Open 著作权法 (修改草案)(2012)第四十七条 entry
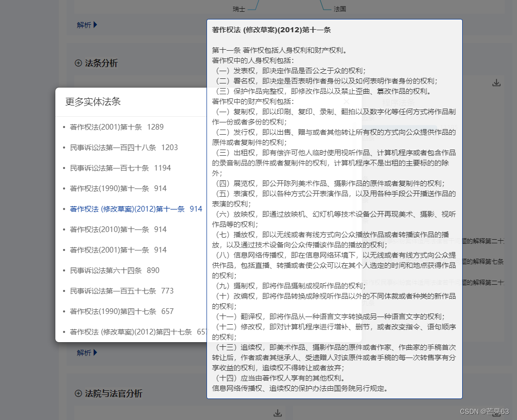517x420 pixels. click(x=138, y=332)
